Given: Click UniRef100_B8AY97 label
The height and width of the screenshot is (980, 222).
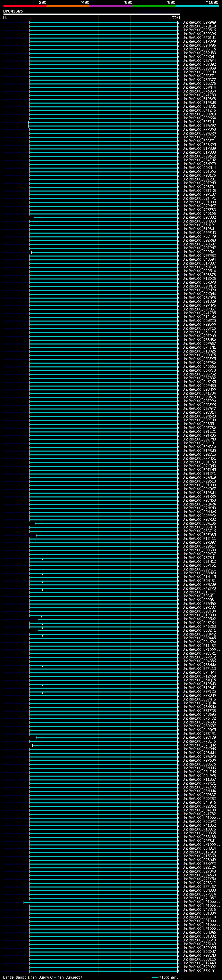Looking at the screenshot, I should click(199, 125).
